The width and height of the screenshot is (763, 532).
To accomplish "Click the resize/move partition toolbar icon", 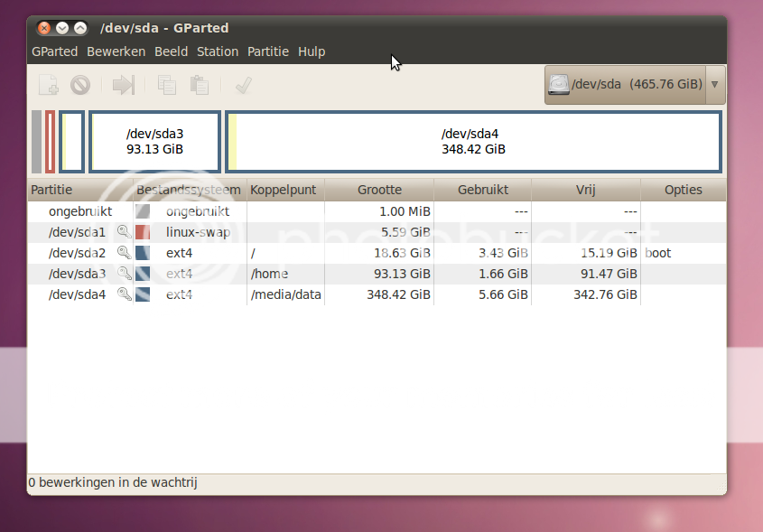I will [x=124, y=85].
